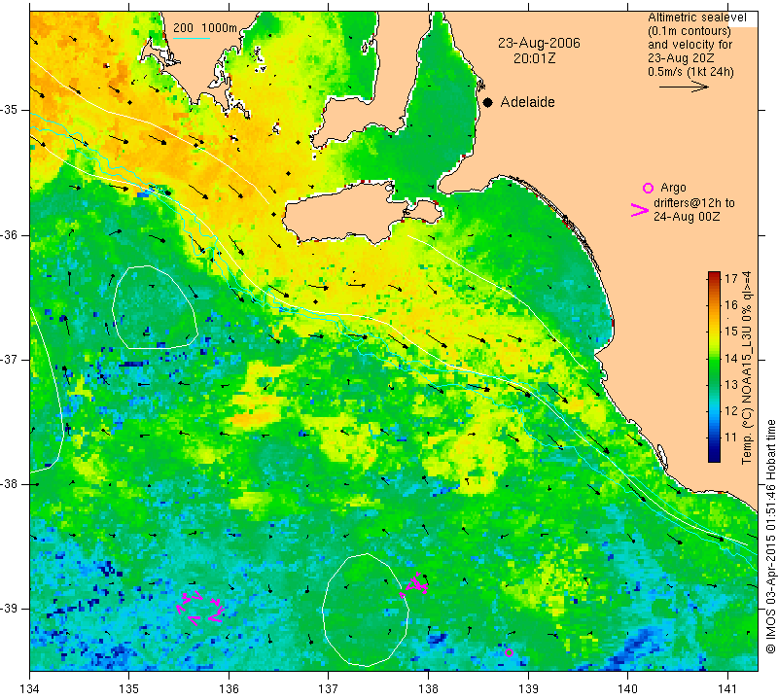Screen dimensions: 778x700
Task: Click the date text 23-Aug-2006
Action: [539, 43]
